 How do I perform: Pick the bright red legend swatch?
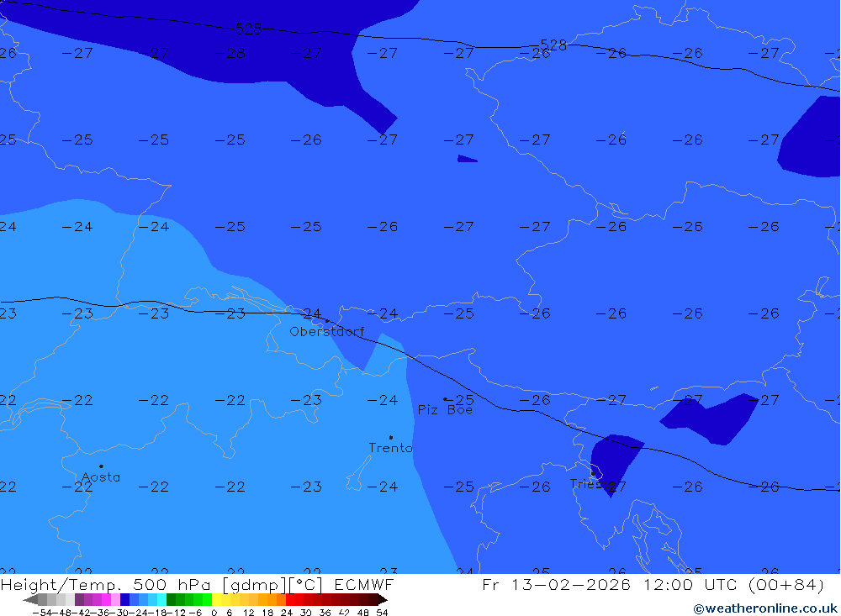point(290,600)
